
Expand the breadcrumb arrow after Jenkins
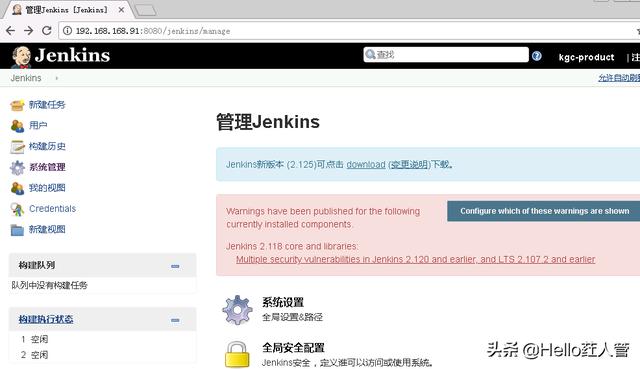(x=56, y=78)
